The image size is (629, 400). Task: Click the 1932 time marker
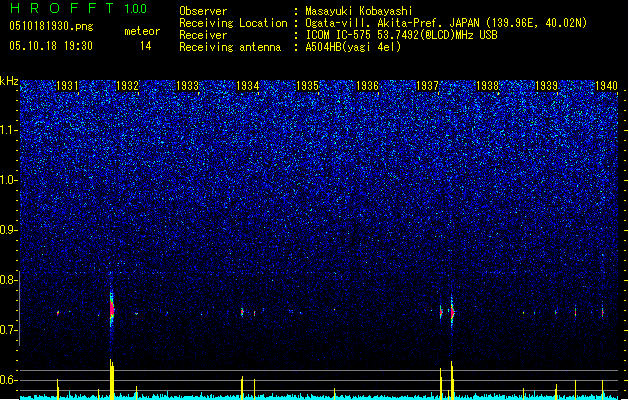pos(127,86)
